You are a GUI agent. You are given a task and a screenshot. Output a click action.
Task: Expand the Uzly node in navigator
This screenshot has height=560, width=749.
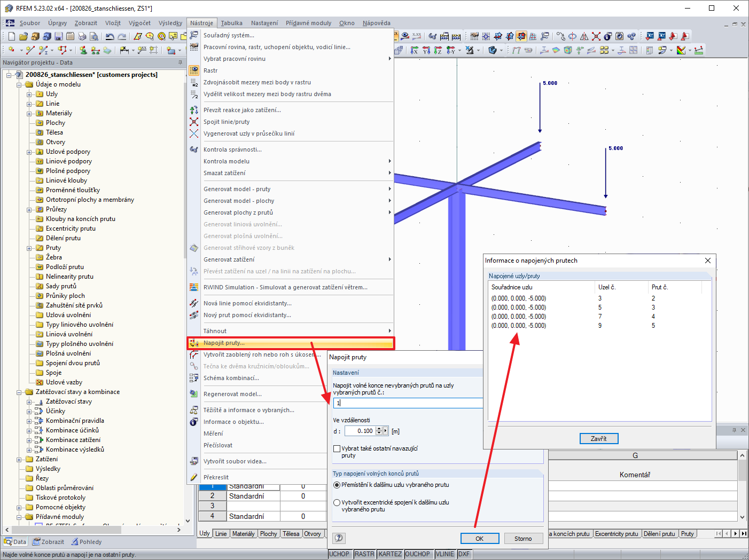tap(29, 94)
